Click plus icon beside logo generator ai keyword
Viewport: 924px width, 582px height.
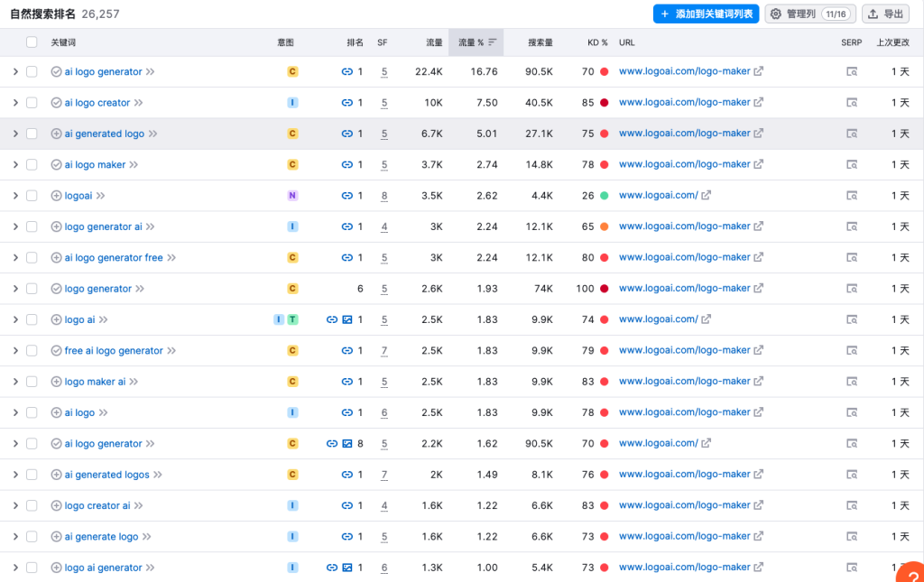56,226
